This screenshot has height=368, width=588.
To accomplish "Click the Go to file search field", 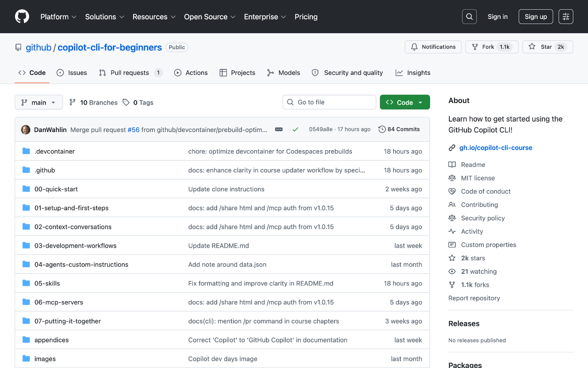I will point(329,102).
